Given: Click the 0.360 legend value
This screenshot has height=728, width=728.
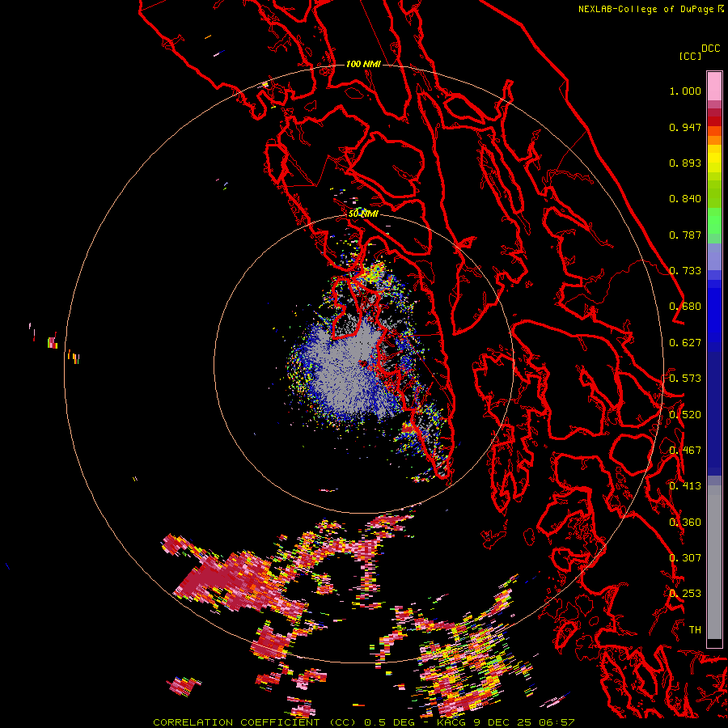Looking at the screenshot, I should [x=685, y=523].
